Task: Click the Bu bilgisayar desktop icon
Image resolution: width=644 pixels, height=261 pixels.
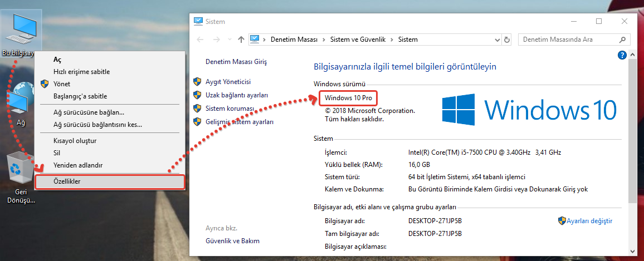Action: point(21,32)
